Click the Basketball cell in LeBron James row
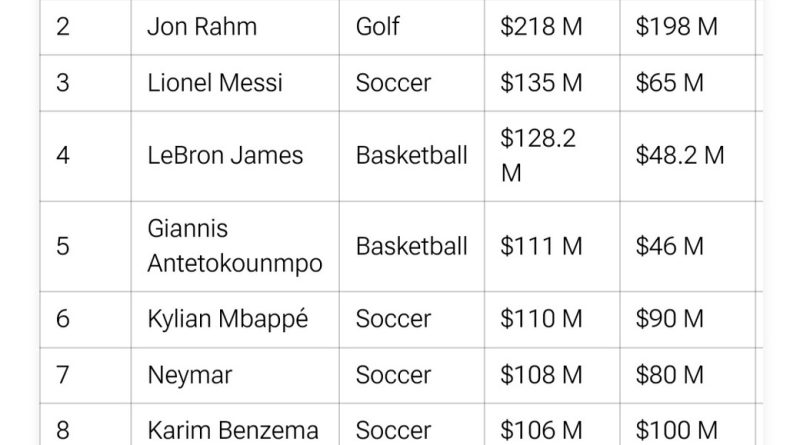The width and height of the screenshot is (800, 445). coord(411,155)
